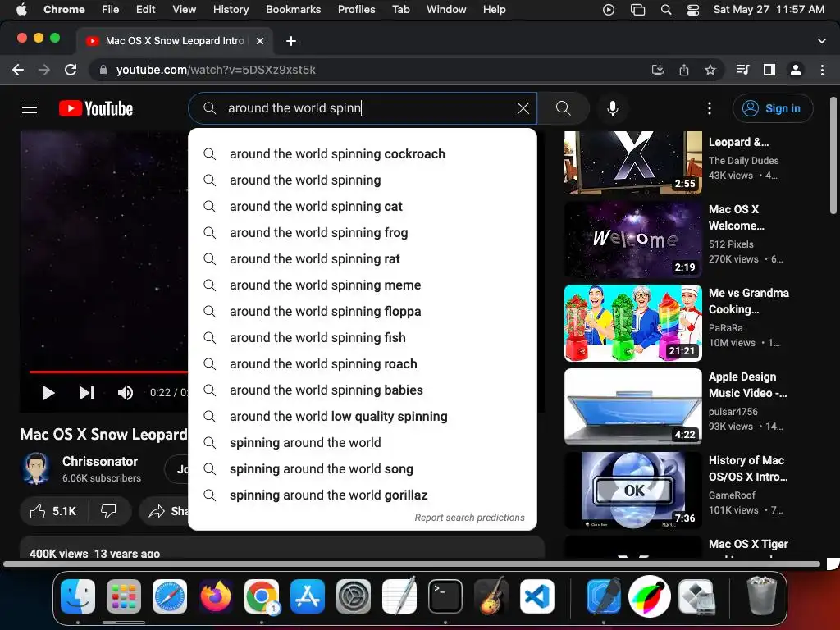The image size is (840, 630).
Task: Click Report search predictions link
Action: 469,518
